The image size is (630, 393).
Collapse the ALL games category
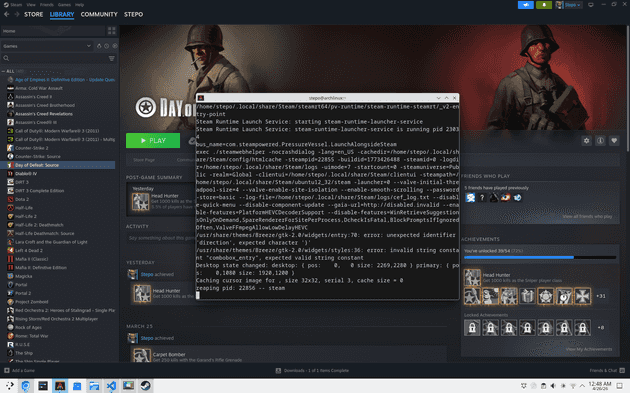point(10,71)
